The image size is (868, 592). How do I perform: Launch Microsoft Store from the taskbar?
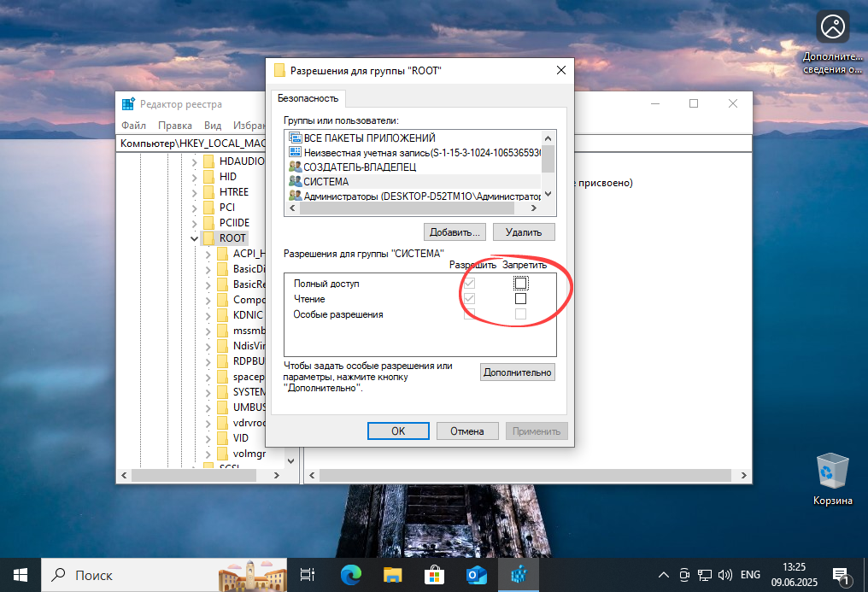tap(434, 575)
